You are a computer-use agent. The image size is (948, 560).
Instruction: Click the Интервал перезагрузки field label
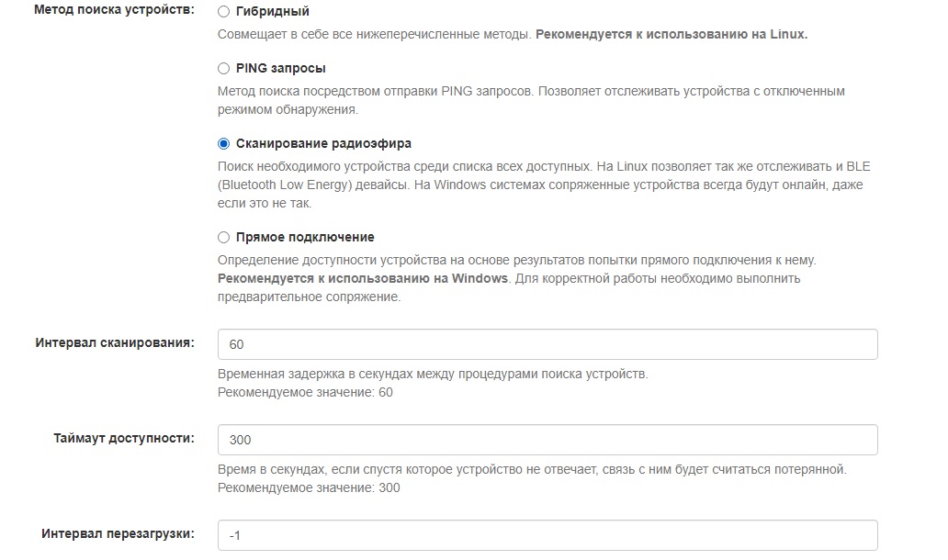118,533
